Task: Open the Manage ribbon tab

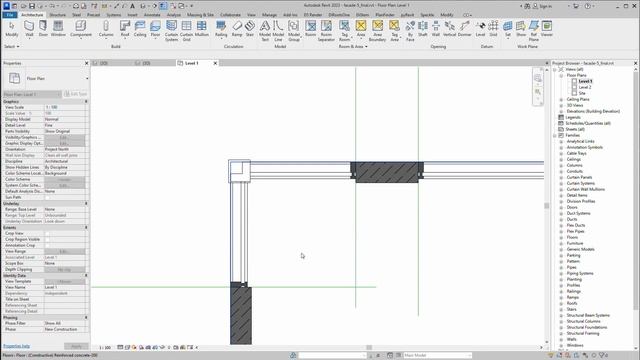Action: (269, 15)
